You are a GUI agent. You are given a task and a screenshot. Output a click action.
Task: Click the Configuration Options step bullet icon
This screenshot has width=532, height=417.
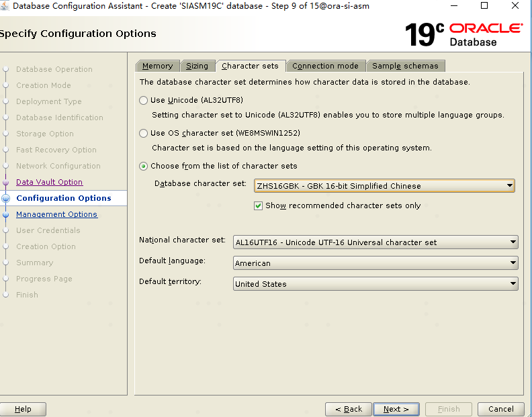point(6,198)
